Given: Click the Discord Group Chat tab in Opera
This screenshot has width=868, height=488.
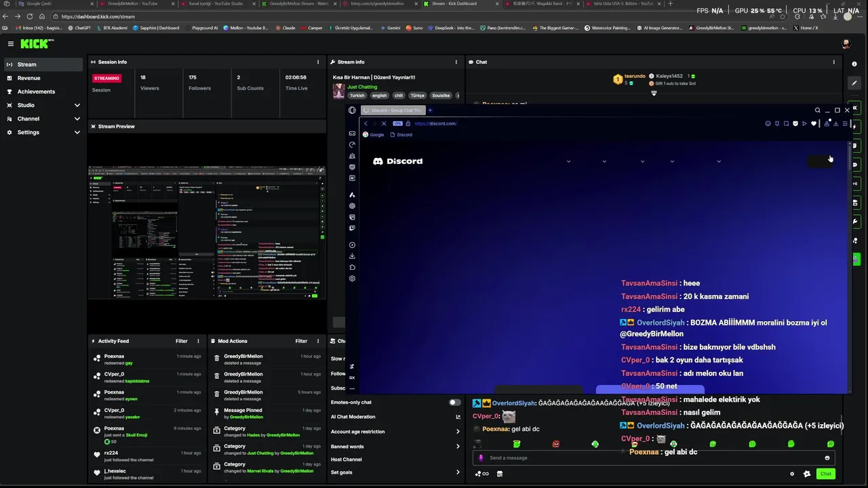Looking at the screenshot, I should click(393, 110).
